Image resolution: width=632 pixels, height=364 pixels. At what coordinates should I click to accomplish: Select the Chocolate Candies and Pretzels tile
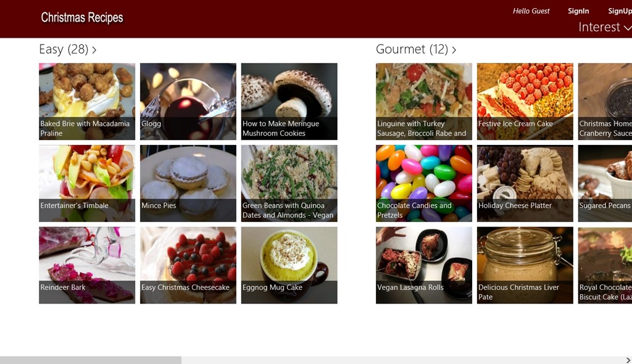pos(424,183)
